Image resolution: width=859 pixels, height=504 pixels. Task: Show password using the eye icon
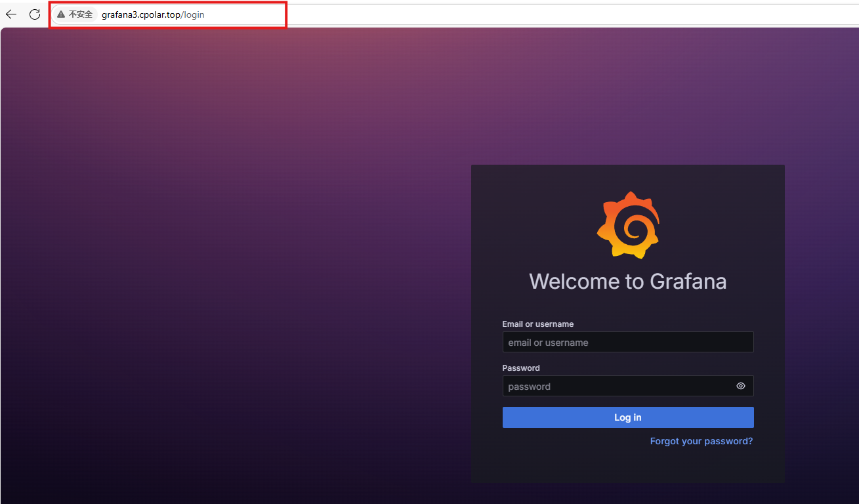point(741,386)
